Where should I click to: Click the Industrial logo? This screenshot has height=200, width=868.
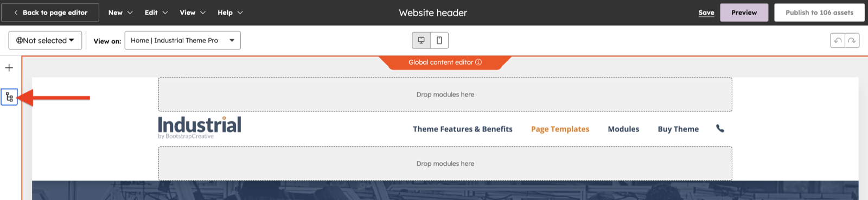tap(200, 127)
